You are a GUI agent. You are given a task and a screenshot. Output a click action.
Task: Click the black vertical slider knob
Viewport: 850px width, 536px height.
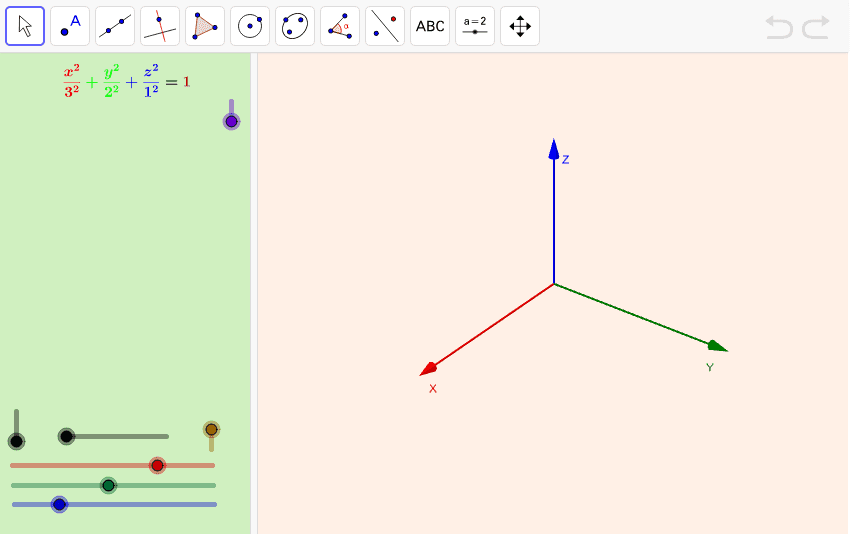pos(16,441)
